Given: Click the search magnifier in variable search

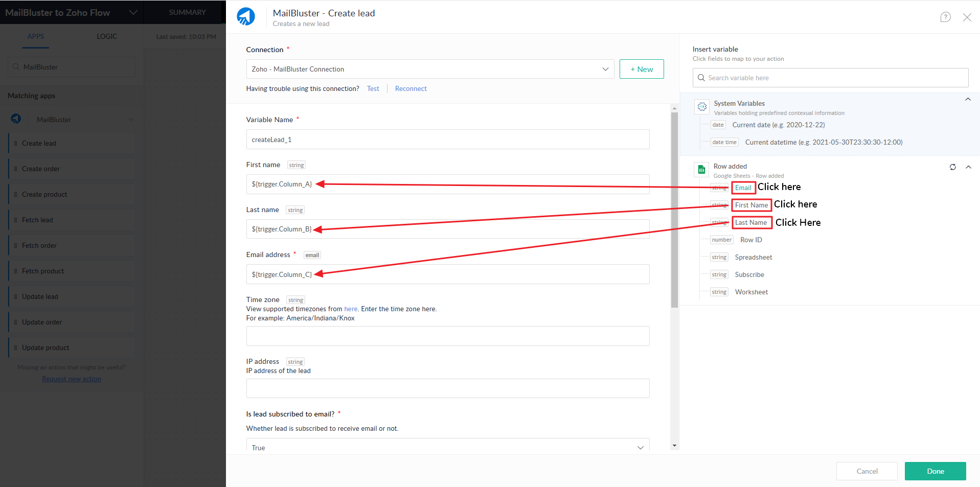Looking at the screenshot, I should (701, 78).
